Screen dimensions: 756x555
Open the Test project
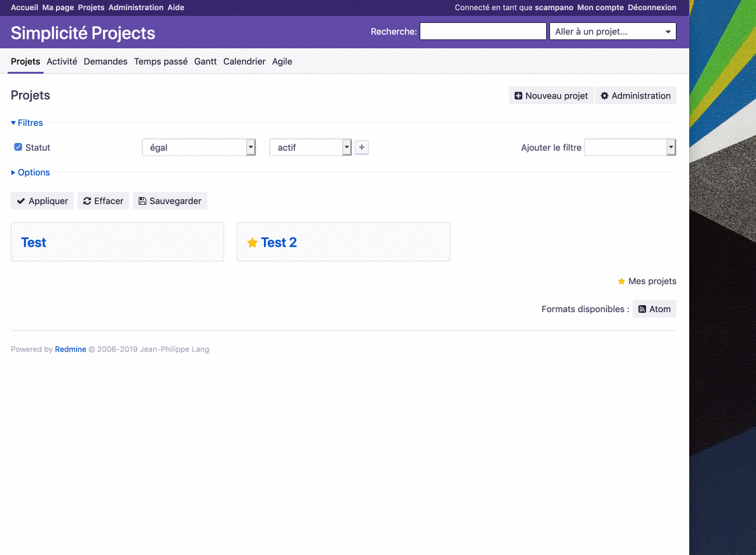point(33,242)
